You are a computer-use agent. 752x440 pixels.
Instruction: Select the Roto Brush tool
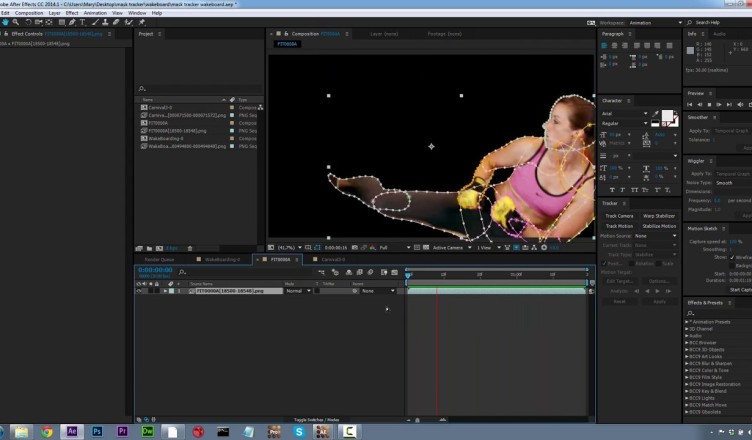pos(129,22)
